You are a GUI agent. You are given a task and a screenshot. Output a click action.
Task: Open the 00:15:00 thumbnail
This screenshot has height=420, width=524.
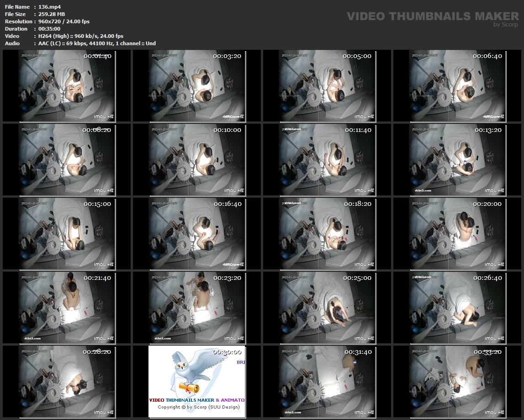[x=67, y=234]
